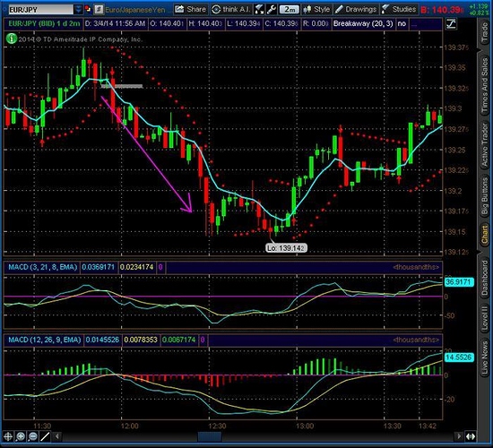
Task: Click the 14.5526 MACD value tag
Action: click(459, 358)
